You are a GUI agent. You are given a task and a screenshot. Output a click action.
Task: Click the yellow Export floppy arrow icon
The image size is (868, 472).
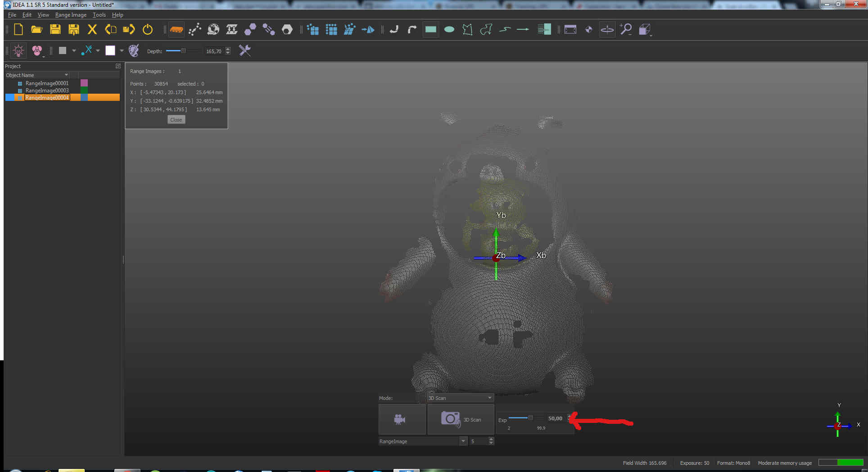point(129,30)
